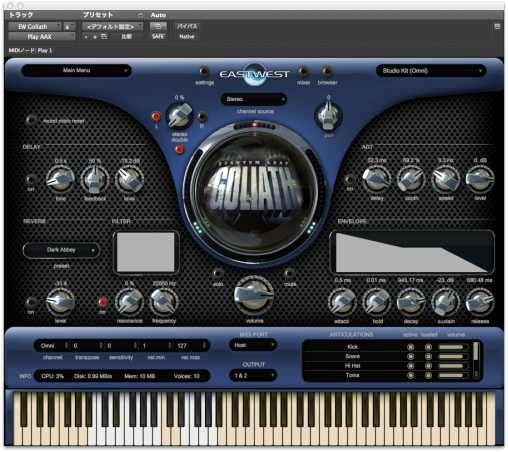Click the articulations list scrollbar
The width and height of the screenshot is (508, 452).
click(476, 360)
